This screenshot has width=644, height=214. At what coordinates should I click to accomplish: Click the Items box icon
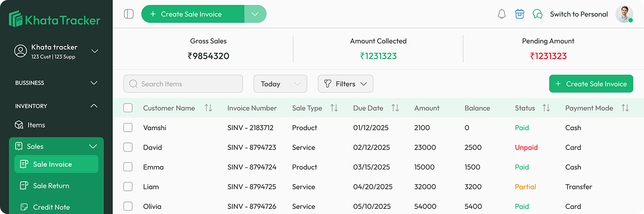point(19,125)
